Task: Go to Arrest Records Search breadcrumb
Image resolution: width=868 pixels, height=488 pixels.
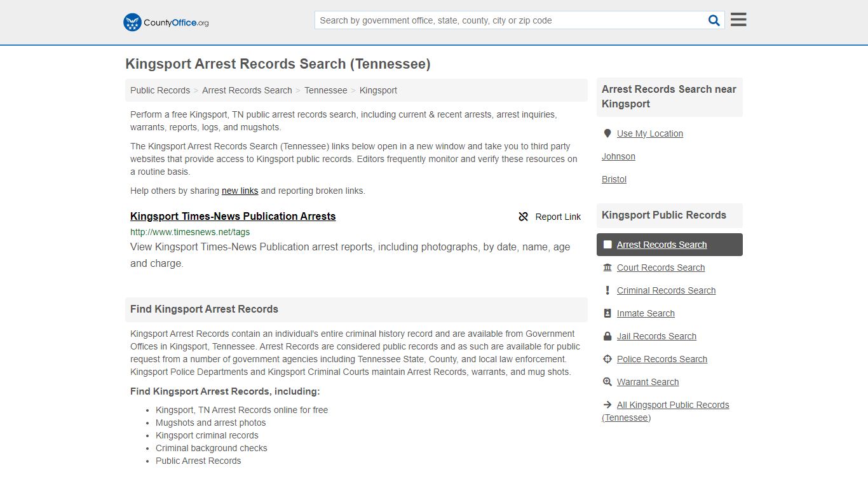Action: click(x=247, y=90)
